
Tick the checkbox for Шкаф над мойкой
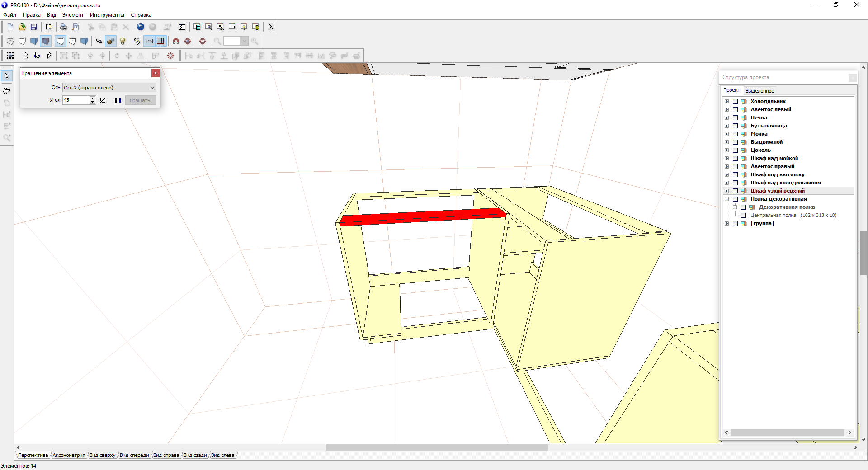point(736,159)
